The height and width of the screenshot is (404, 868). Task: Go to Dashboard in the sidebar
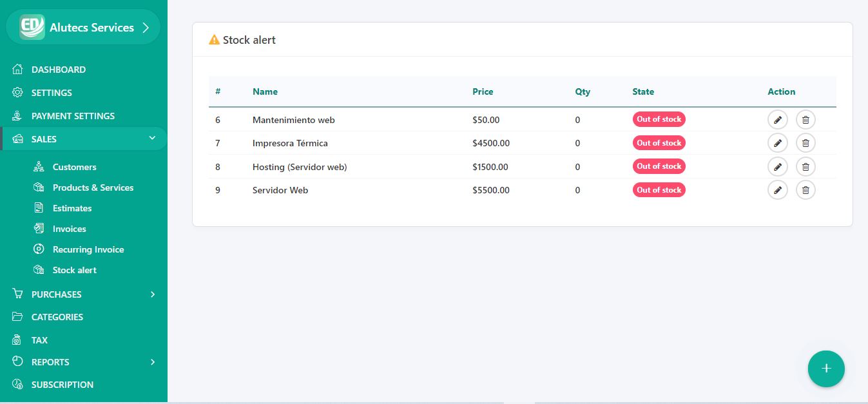pos(58,70)
